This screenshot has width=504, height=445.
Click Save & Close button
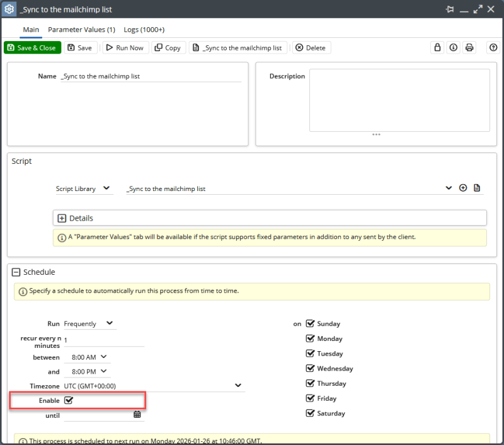click(31, 48)
